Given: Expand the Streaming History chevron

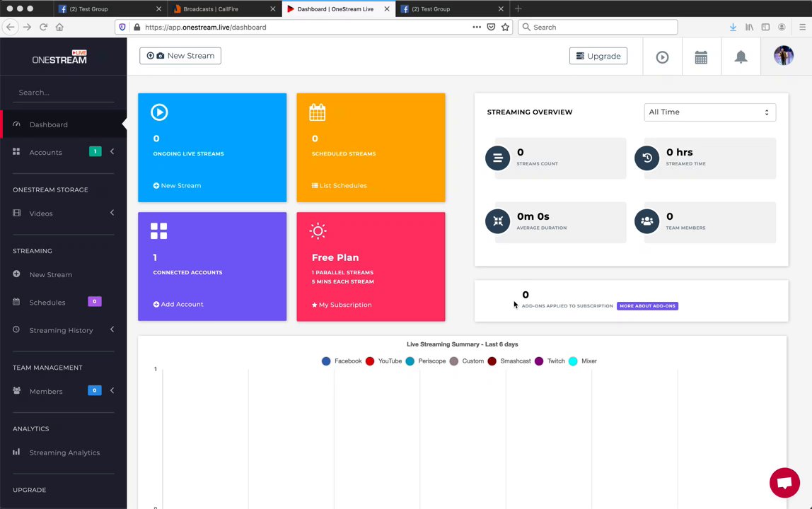Looking at the screenshot, I should pyautogui.click(x=112, y=330).
